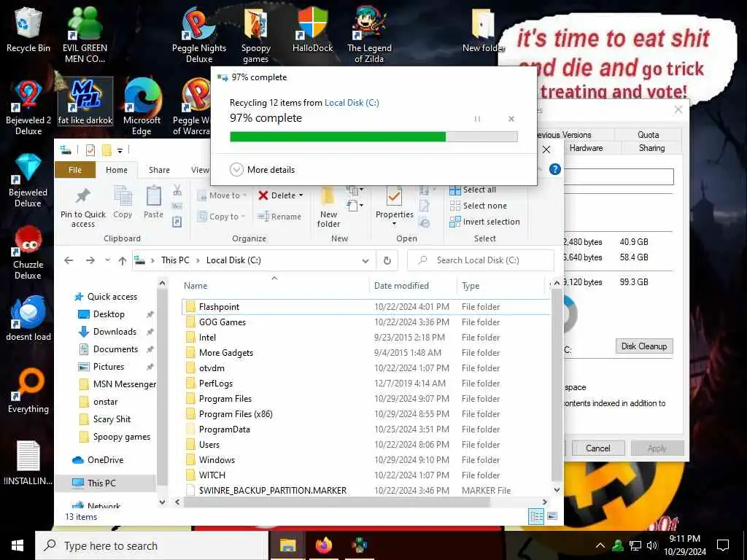Image resolution: width=747 pixels, height=560 pixels.
Task: Expand the address bar history dropdown
Action: pos(365,260)
